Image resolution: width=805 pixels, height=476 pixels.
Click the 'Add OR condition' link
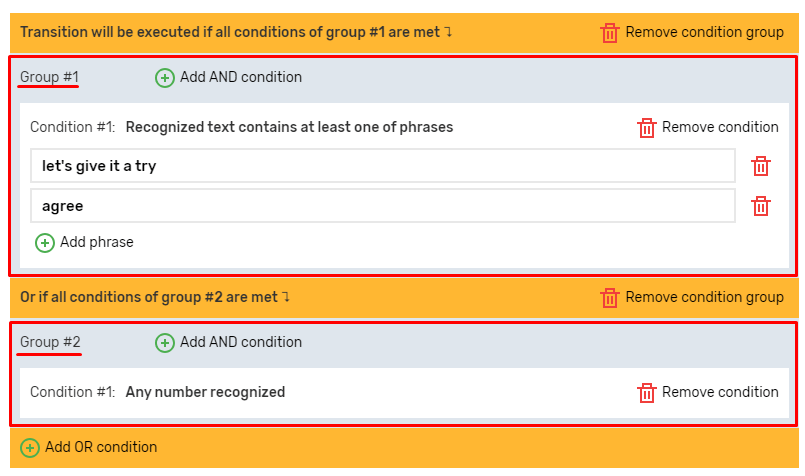point(101,447)
